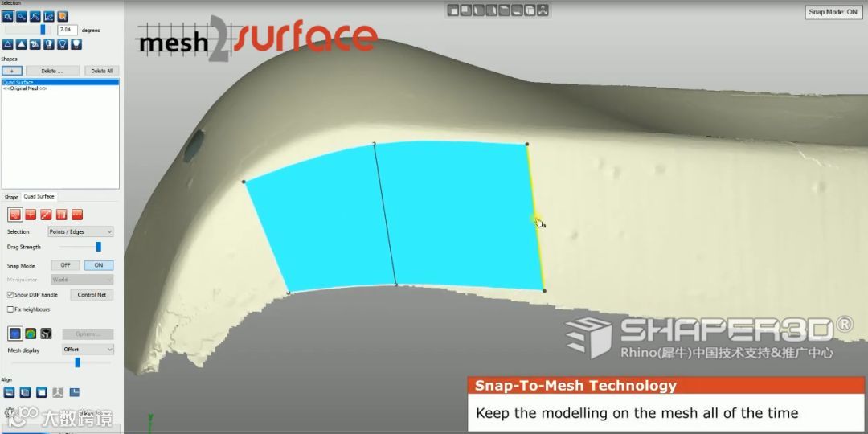
Task: Choose the brush selection tool icon
Action: click(x=22, y=17)
